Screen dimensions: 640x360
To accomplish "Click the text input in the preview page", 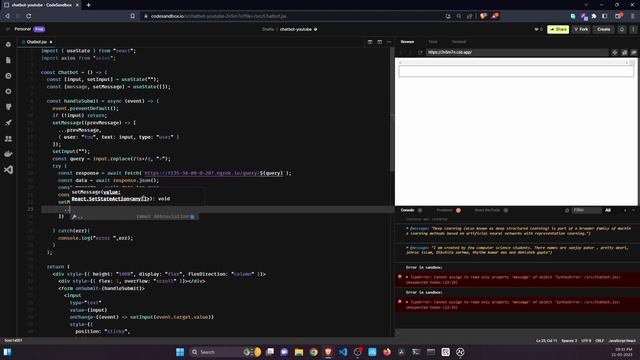I will tap(516, 71).
